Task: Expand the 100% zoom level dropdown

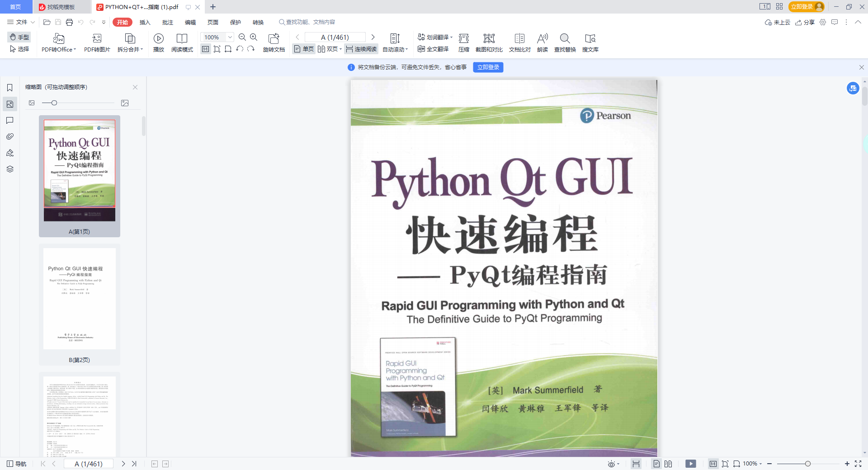Action: pyautogui.click(x=230, y=38)
